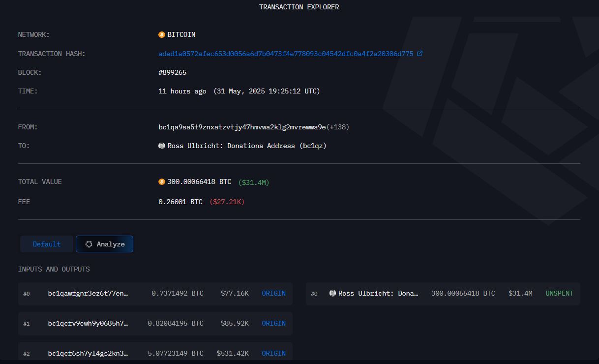Click the $77.16K value of input #0
This screenshot has height=364, width=599.
click(x=235, y=293)
